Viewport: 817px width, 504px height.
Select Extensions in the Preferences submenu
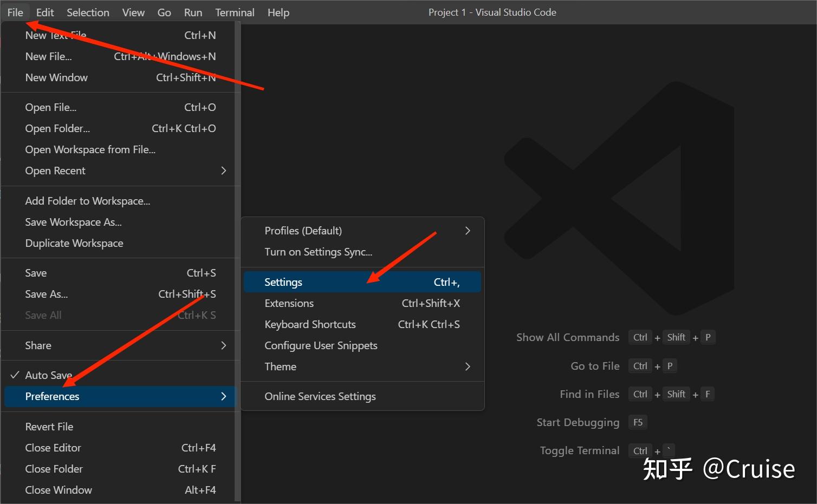(289, 303)
